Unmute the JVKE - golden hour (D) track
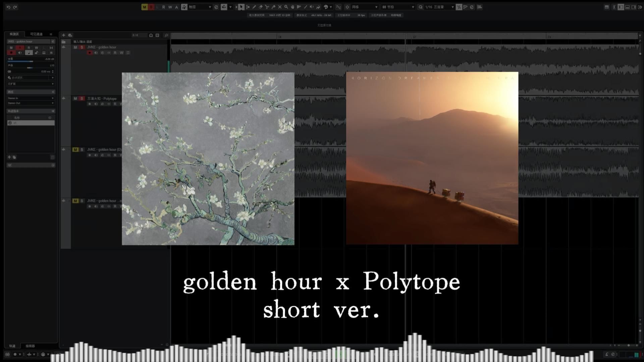644x362 pixels. [x=75, y=149]
